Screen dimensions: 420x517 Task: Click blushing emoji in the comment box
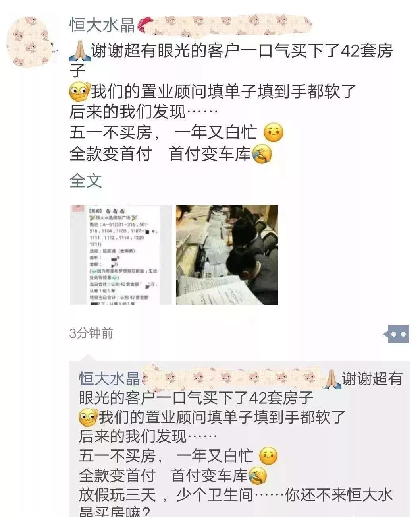point(268,456)
